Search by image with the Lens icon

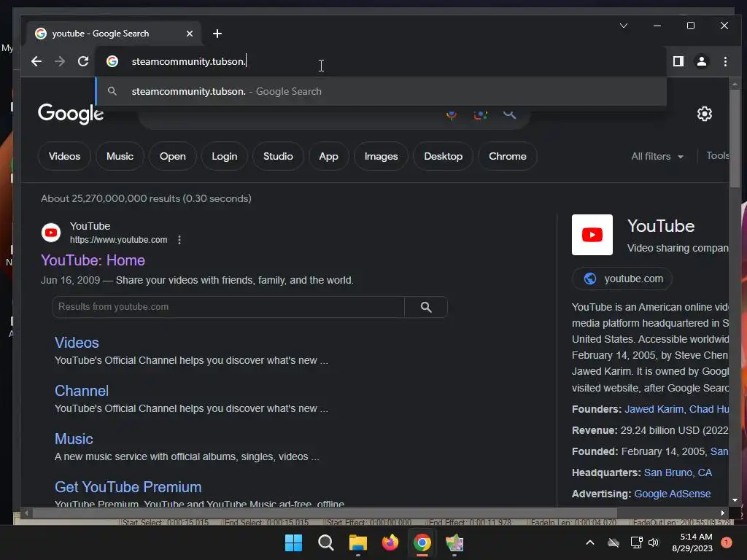point(480,114)
